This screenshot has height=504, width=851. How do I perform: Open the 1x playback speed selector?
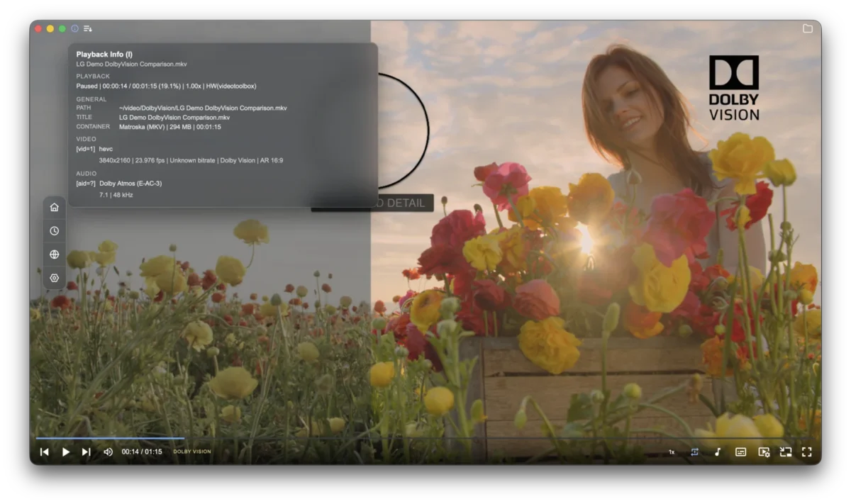pos(672,452)
